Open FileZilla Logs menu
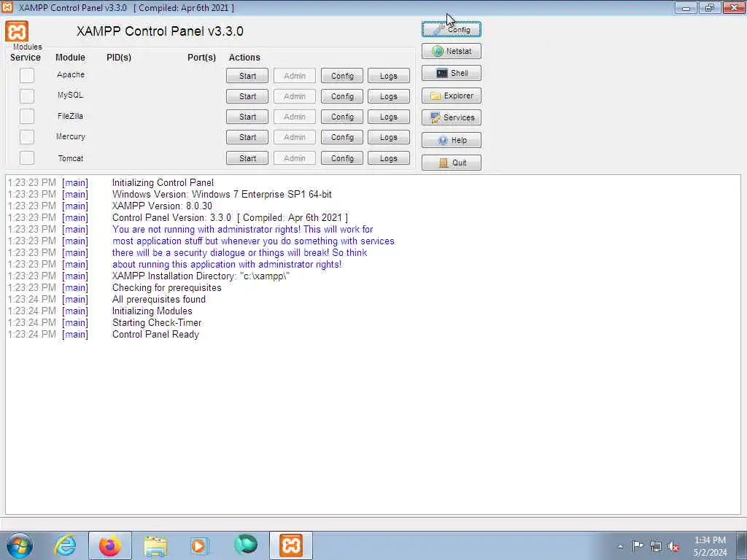Viewport: 747px width, 560px height. point(389,117)
